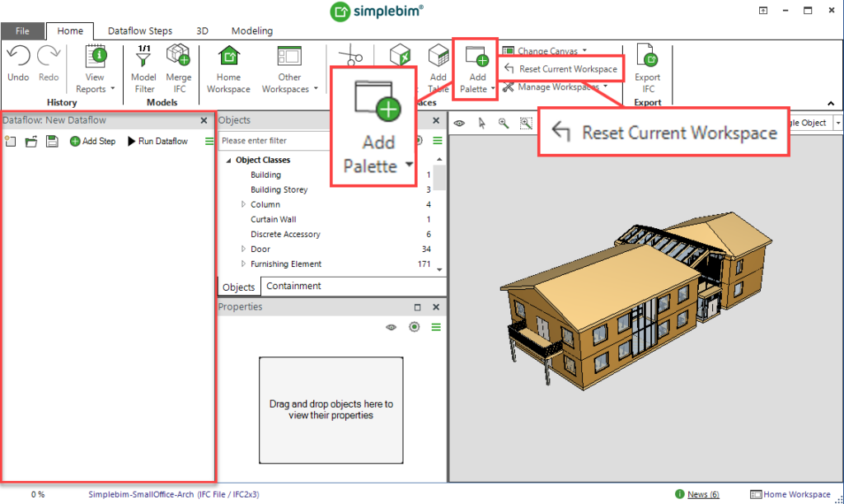844x504 pixels.
Task: Click the Change Canvas icon
Action: pos(508,51)
